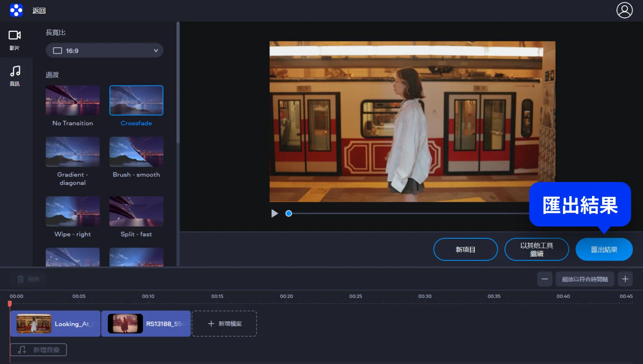Apply the Brush - smooth transition
The height and width of the screenshot is (364, 643).
136,152
